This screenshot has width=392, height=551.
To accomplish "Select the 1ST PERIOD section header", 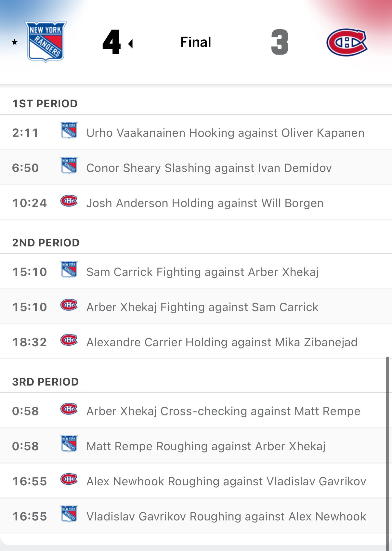I will pos(45,104).
